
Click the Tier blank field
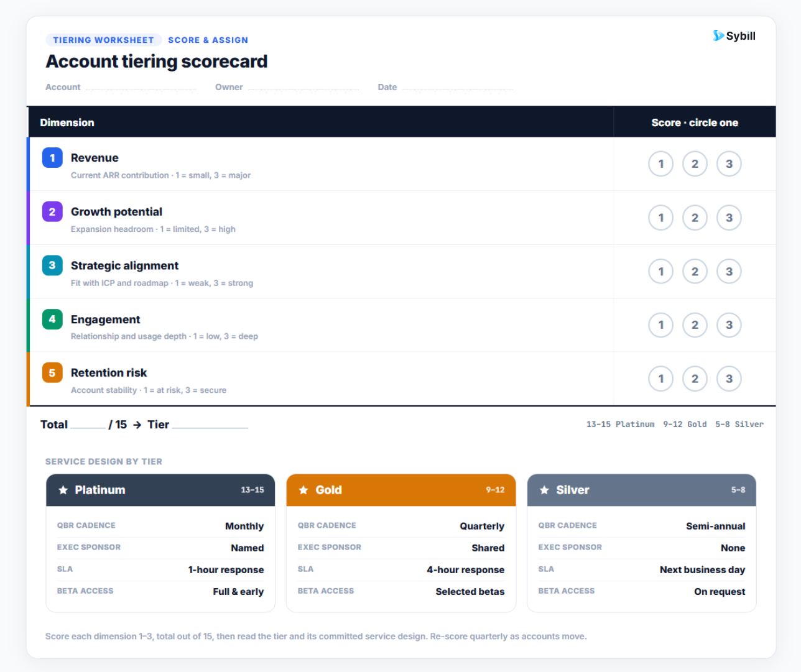(x=210, y=425)
